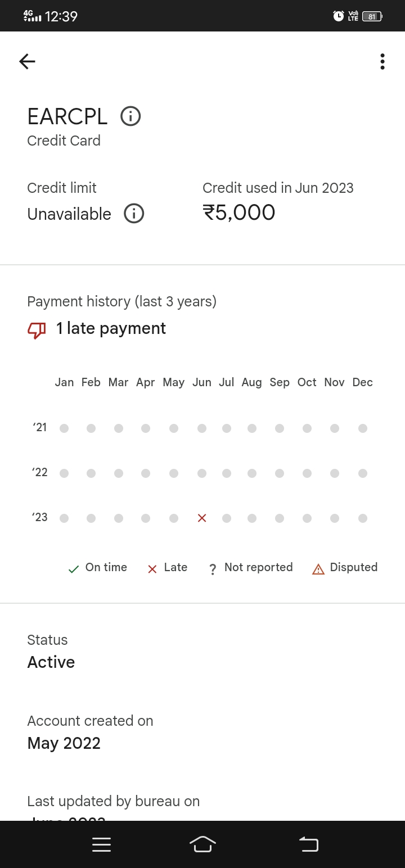
Task: Tap the back arrow icon
Action: pos(27,61)
